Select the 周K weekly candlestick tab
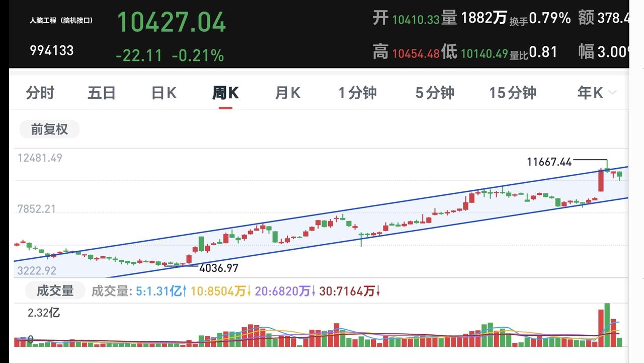 (x=225, y=93)
